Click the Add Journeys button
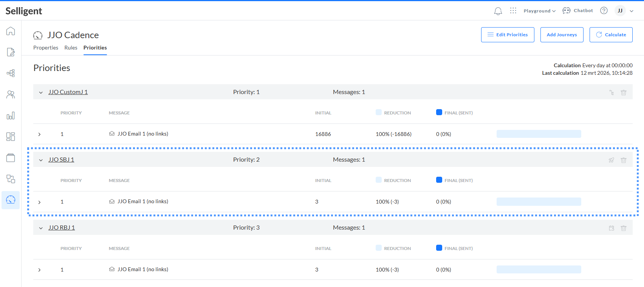This screenshot has height=287, width=644. pos(562,35)
